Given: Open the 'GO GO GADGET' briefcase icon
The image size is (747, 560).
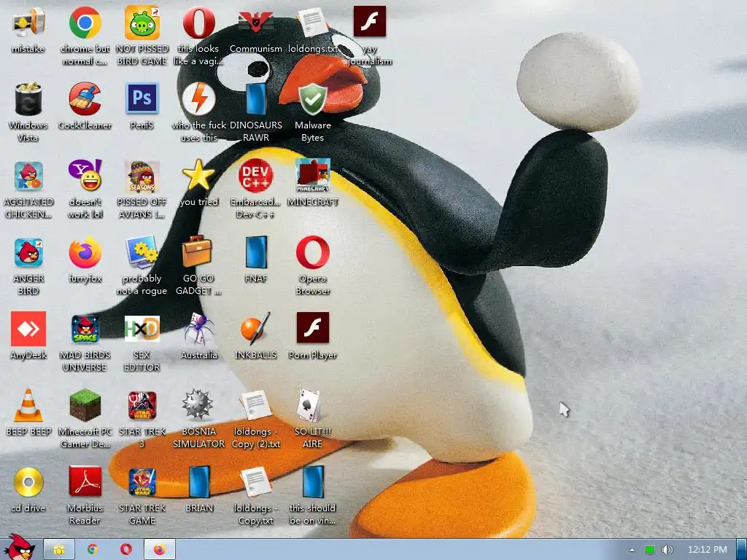Looking at the screenshot, I should [x=197, y=252].
